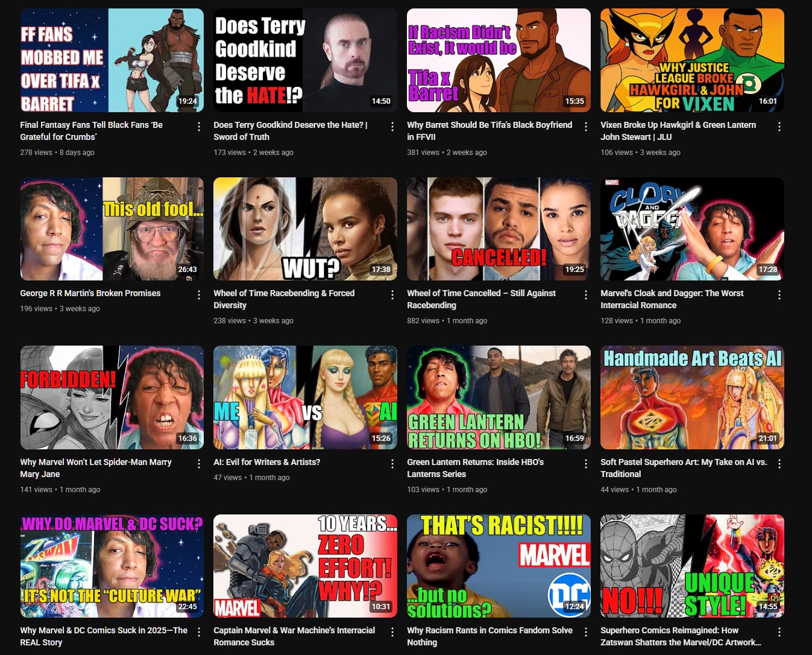Viewport: 812px width, 655px height.
Task: Open options menu for Wheel of Time Racebending video
Action: (392, 295)
